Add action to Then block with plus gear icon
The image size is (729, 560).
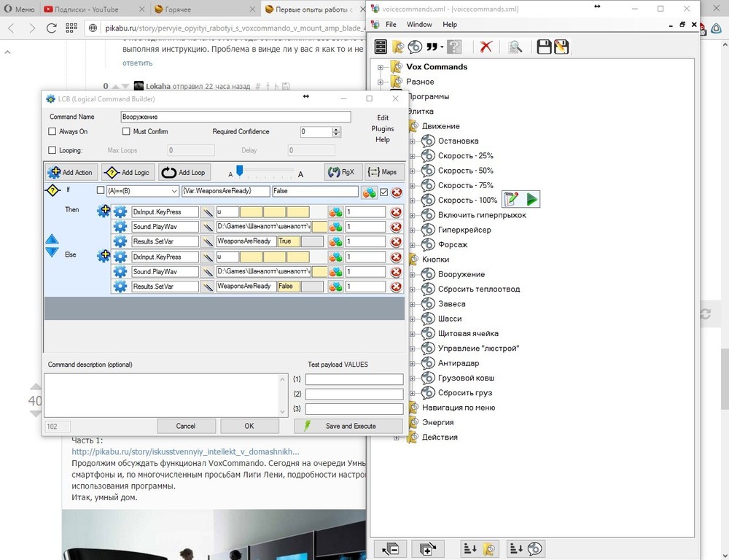(x=104, y=211)
